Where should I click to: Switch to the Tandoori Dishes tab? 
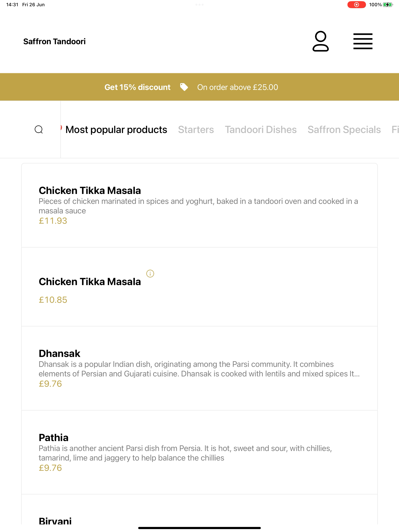(x=261, y=130)
